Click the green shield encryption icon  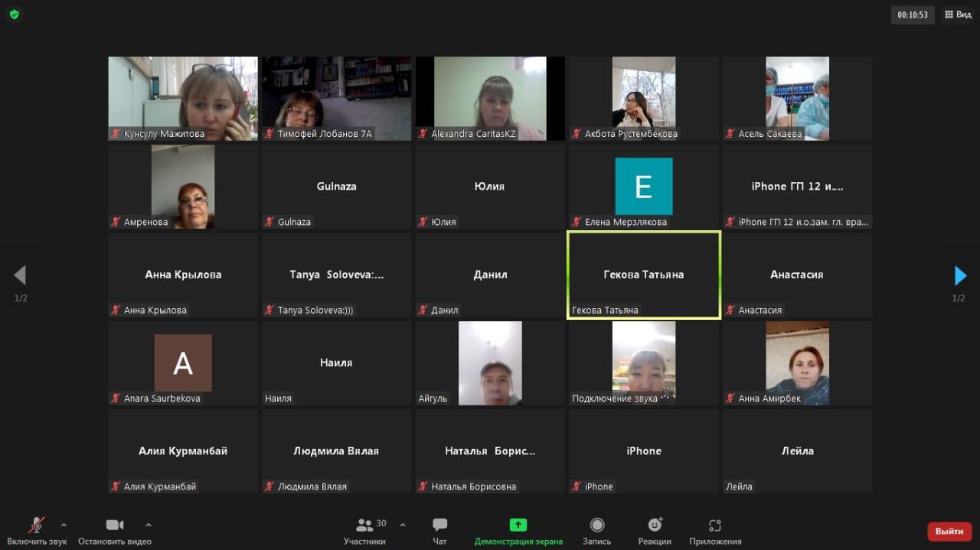(x=14, y=15)
